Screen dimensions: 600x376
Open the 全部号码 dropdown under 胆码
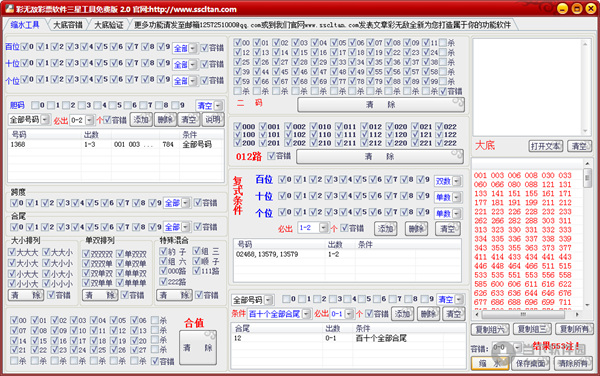click(x=29, y=120)
